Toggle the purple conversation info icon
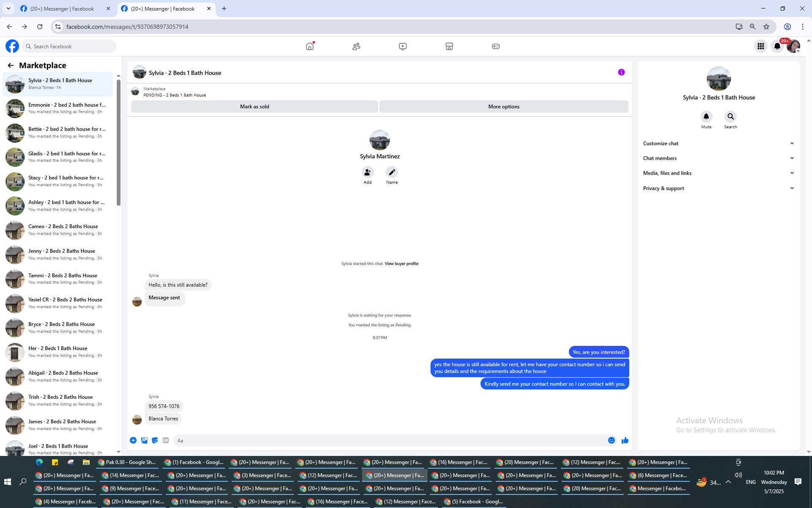 coord(621,72)
